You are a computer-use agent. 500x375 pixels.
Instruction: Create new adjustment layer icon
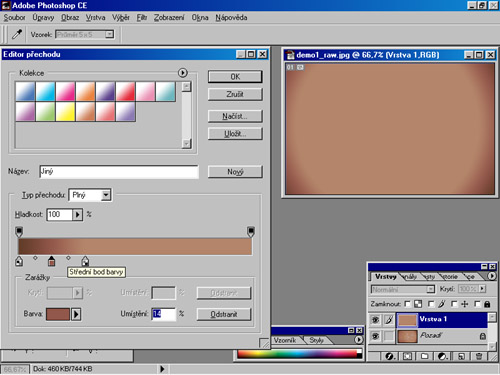[x=442, y=356]
